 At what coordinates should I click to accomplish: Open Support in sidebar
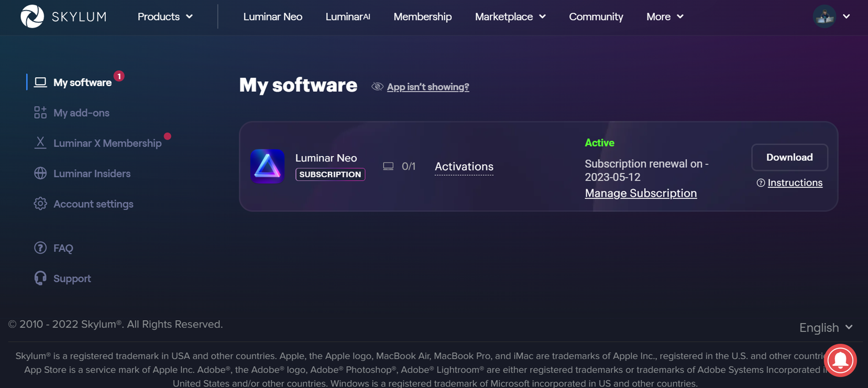pyautogui.click(x=72, y=279)
